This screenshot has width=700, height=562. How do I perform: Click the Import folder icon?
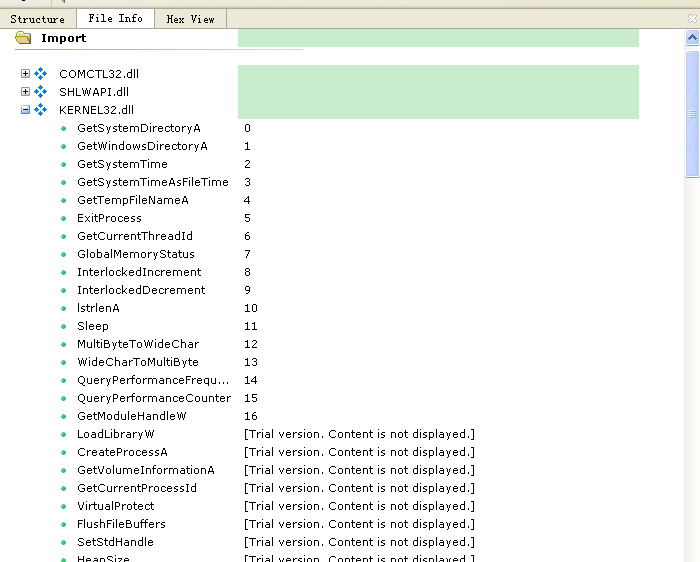(x=23, y=38)
